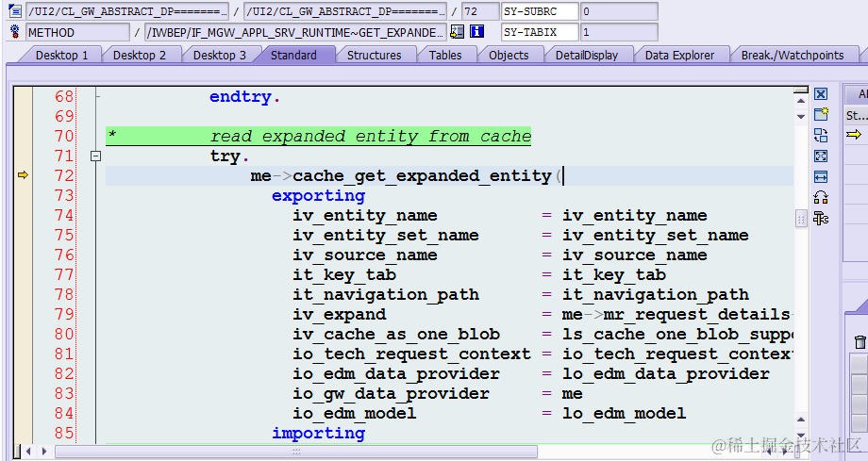Click the 'endtry.' statement on line 68
This screenshot has width=868, height=461.
click(x=244, y=97)
